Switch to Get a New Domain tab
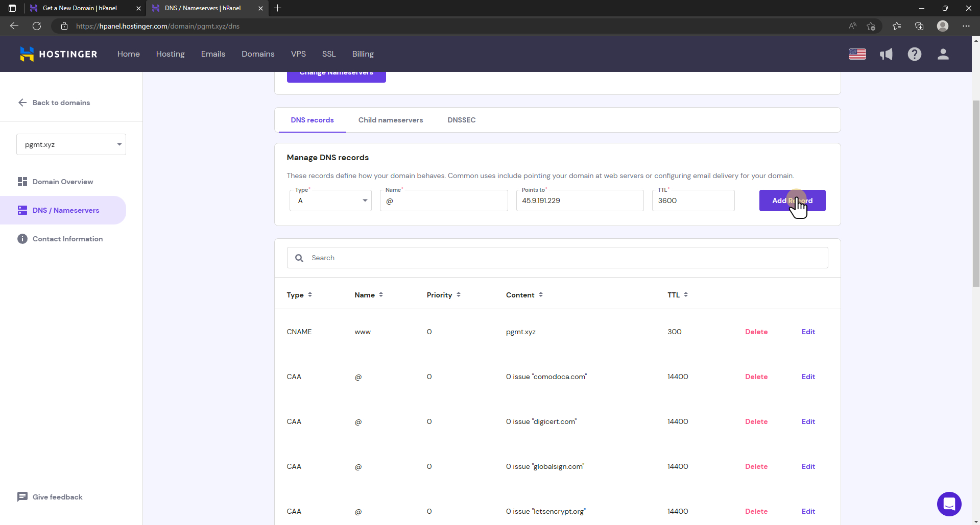Image resolution: width=980 pixels, height=525 pixels. [x=85, y=8]
